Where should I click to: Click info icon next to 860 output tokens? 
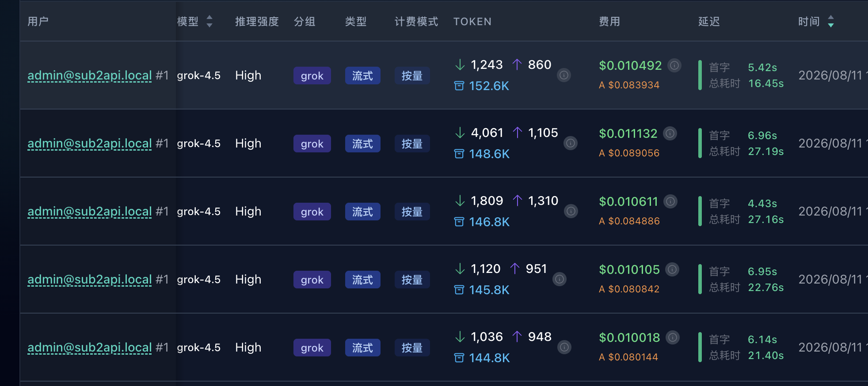[x=564, y=75]
